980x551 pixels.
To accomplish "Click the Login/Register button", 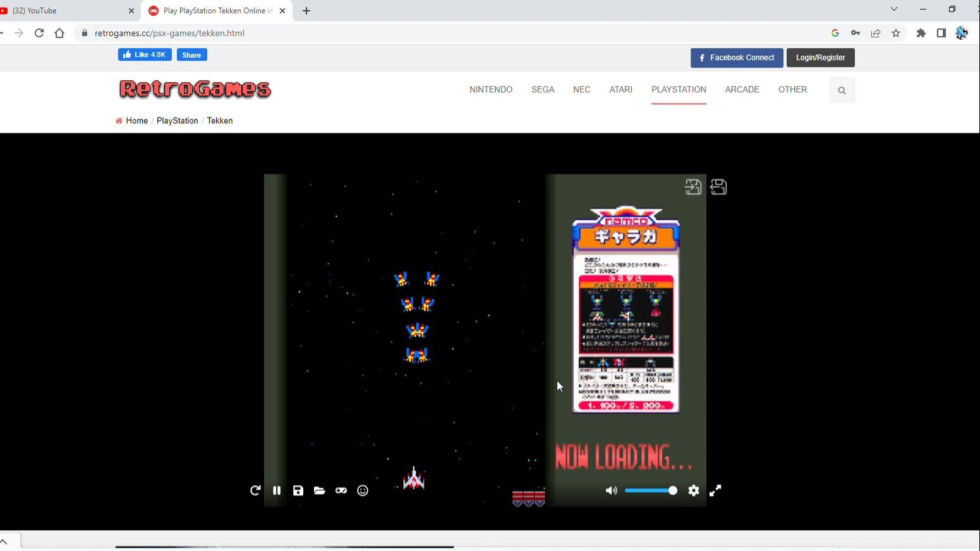I will (x=820, y=58).
